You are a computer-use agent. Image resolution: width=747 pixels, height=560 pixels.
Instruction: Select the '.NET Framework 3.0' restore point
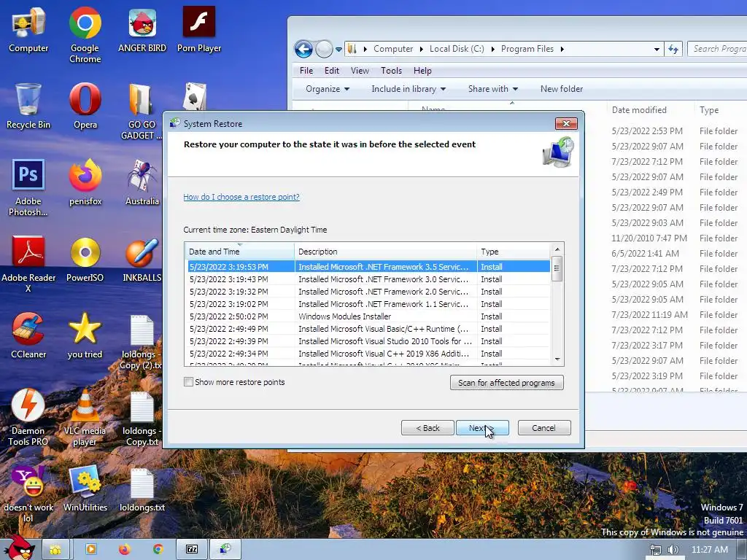coord(368,279)
